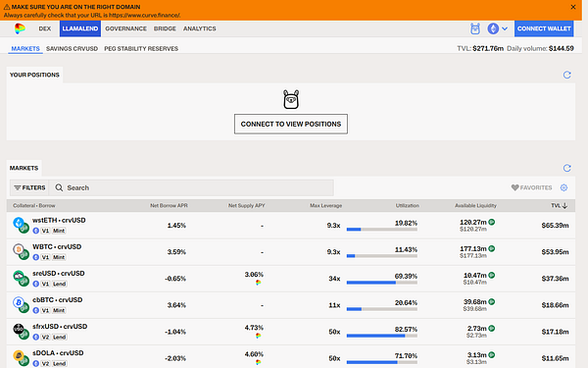Open the llama avatar icon in the header
The image size is (588, 368).
click(475, 28)
